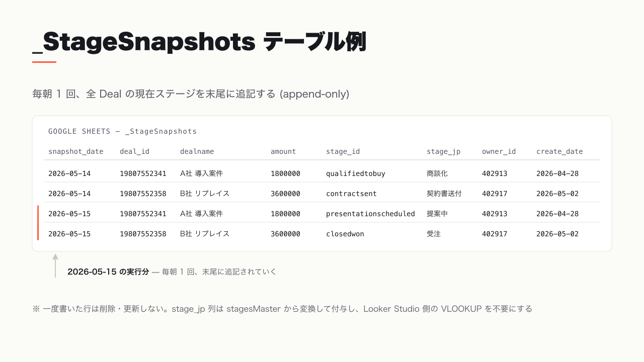Click the slide title "_StageSnapshots テーブル例"

click(199, 42)
